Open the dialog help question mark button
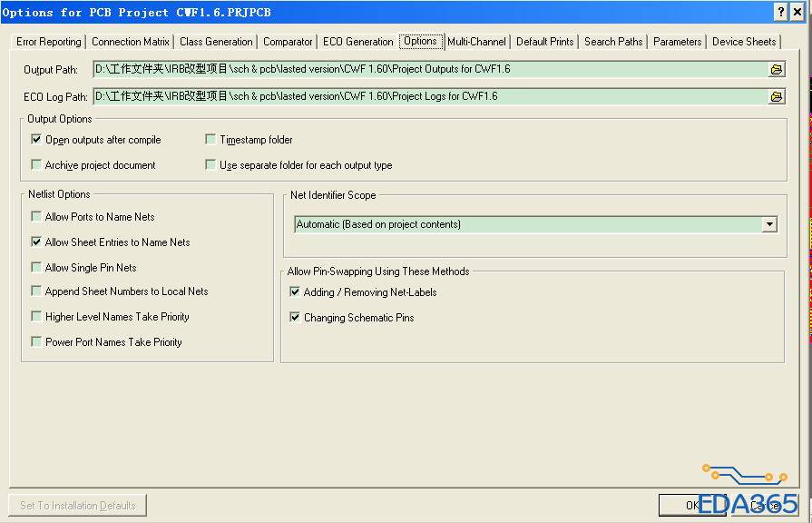The image size is (812, 523). (781, 12)
